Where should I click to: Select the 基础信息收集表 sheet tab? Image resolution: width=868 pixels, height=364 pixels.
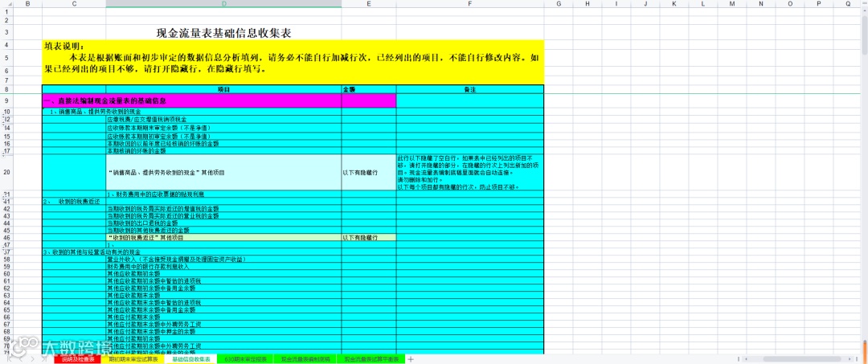(x=191, y=359)
